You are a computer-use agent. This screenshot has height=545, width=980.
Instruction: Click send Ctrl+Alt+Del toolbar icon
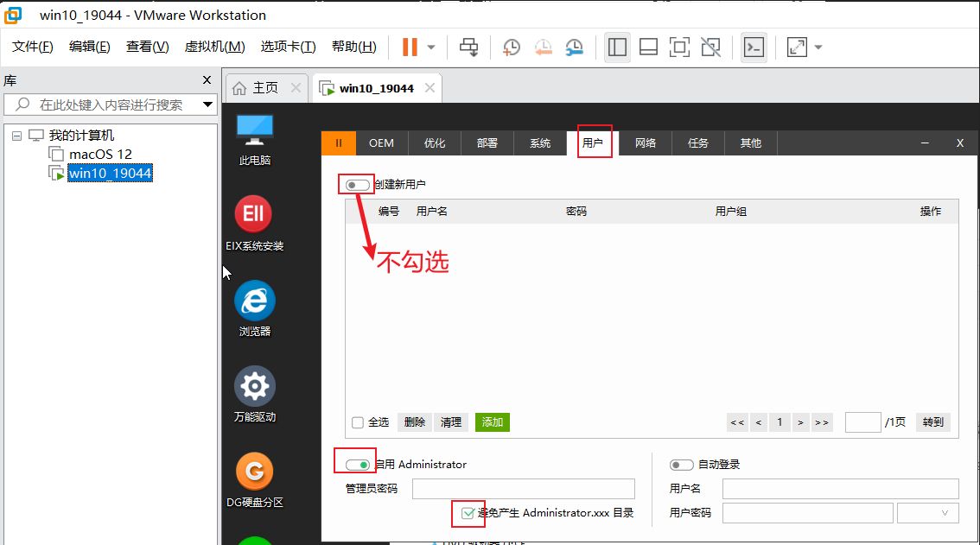click(468, 47)
